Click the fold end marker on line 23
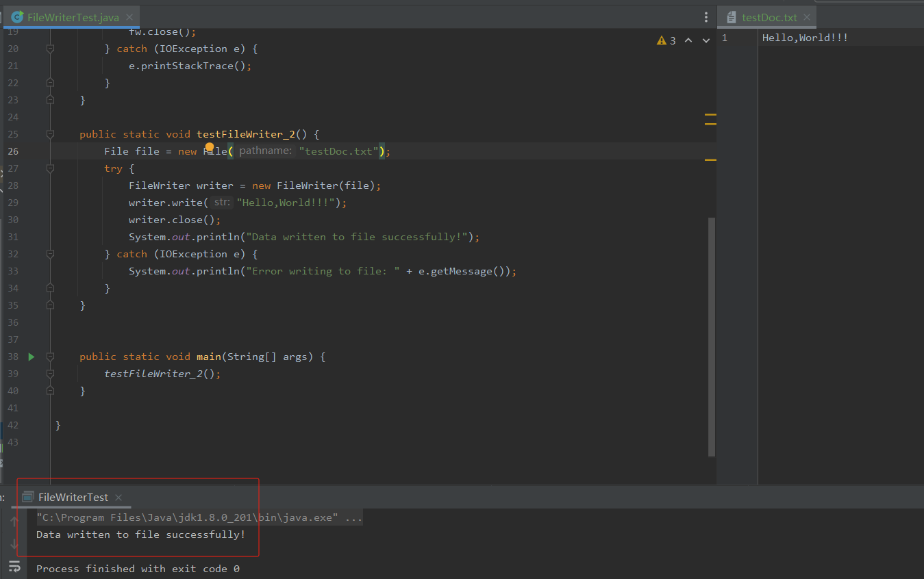This screenshot has height=579, width=924. click(50, 100)
